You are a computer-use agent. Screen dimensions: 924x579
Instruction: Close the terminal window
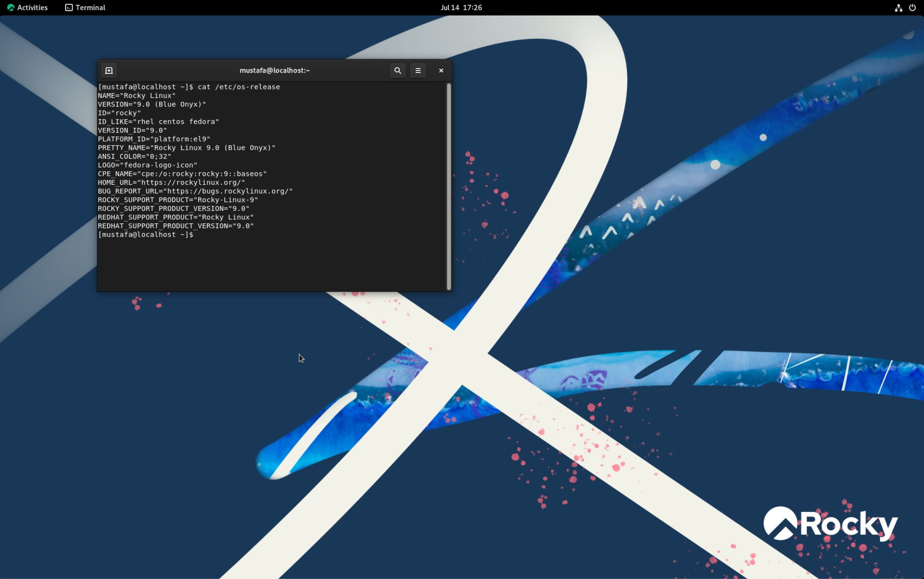441,70
